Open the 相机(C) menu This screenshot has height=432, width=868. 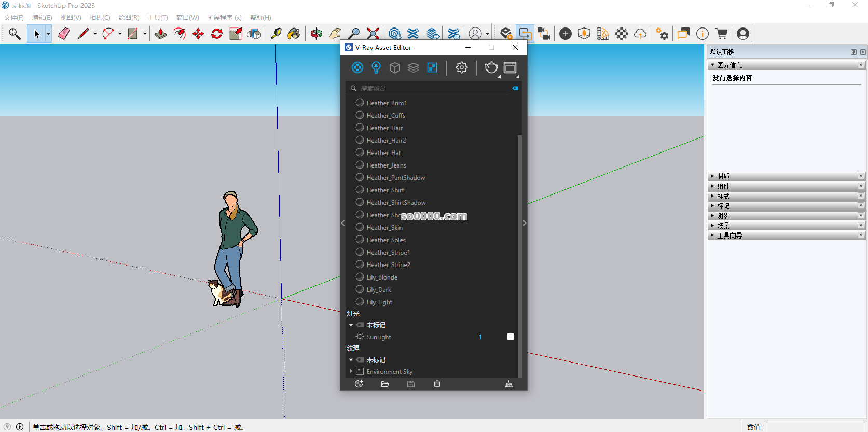click(100, 18)
